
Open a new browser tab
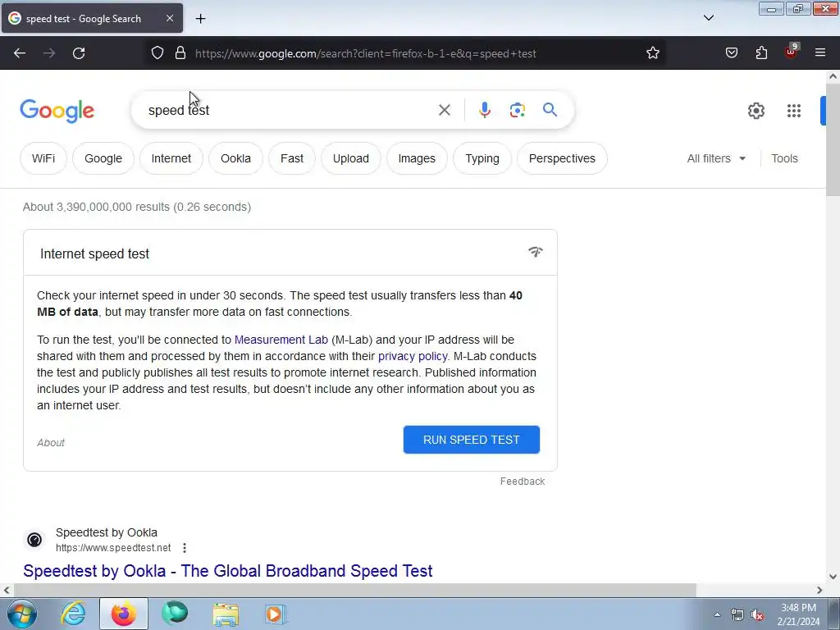tap(200, 19)
